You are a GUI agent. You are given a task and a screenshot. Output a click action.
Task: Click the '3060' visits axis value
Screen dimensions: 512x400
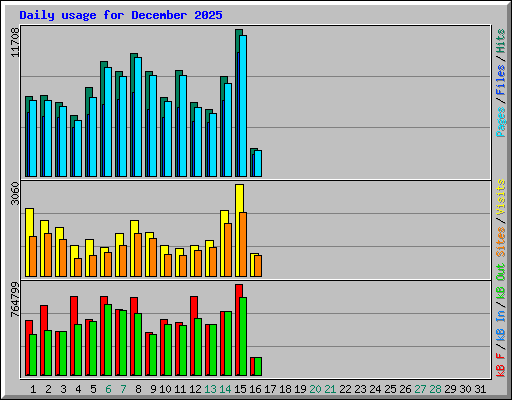[15, 193]
